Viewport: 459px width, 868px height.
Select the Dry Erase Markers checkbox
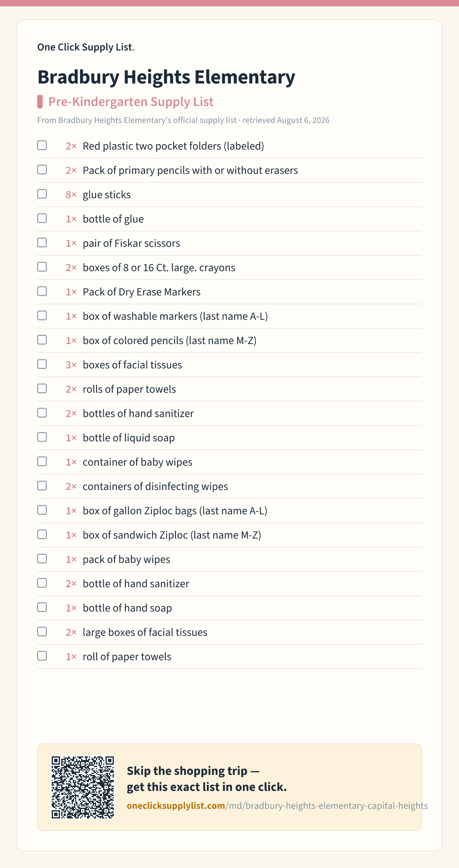(42, 291)
